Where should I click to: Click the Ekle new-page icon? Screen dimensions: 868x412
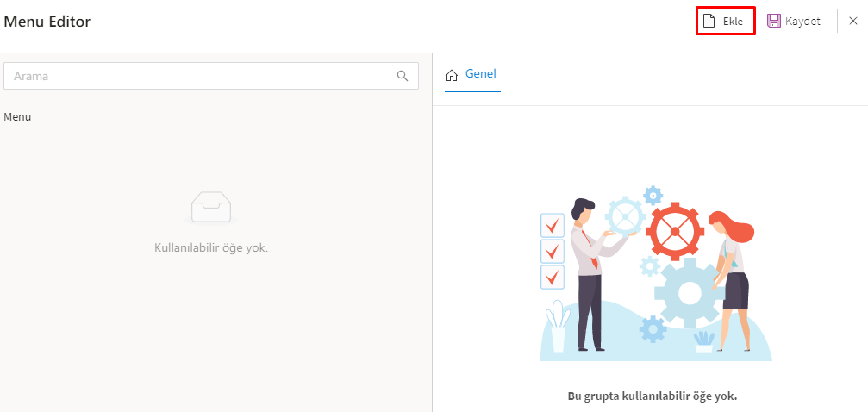[x=709, y=21]
